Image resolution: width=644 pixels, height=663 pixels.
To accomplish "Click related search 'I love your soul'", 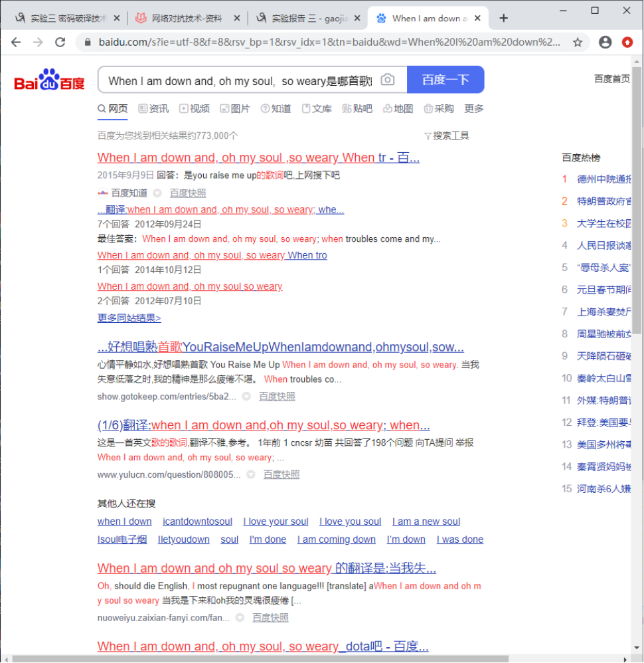I will (276, 521).
